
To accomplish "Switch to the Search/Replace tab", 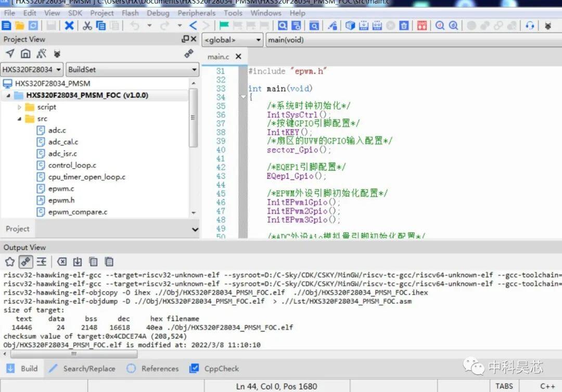I will [x=82, y=369].
